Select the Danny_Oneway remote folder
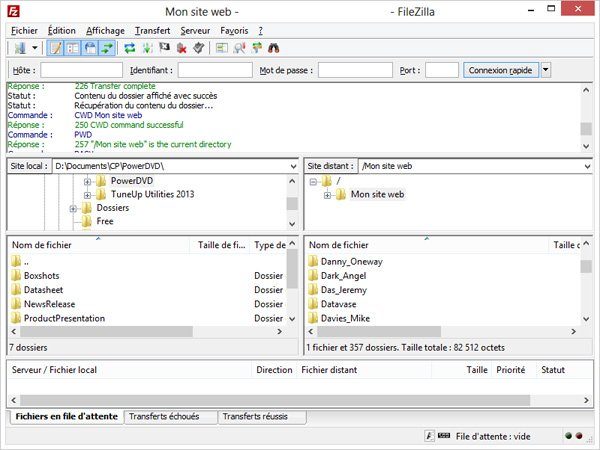600x450 pixels. coord(351,262)
